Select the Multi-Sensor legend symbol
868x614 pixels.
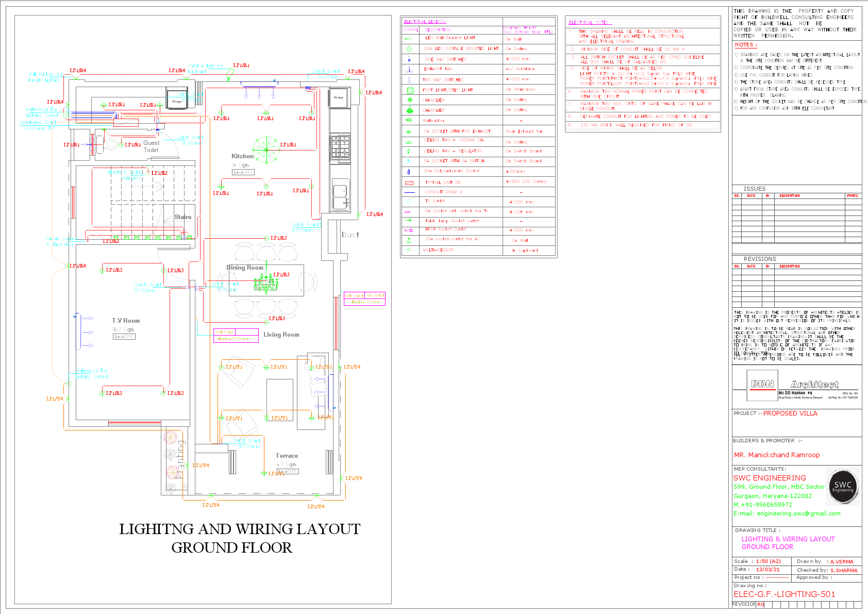pyautogui.click(x=409, y=250)
